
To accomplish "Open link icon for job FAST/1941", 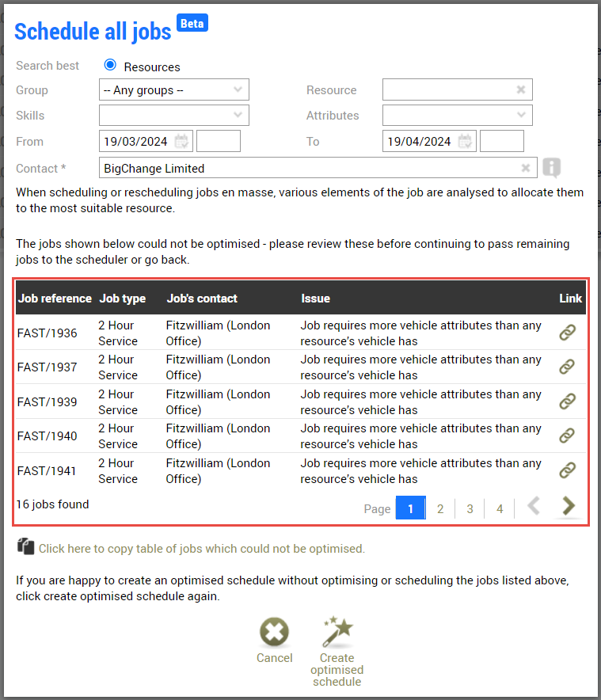I will [567, 470].
